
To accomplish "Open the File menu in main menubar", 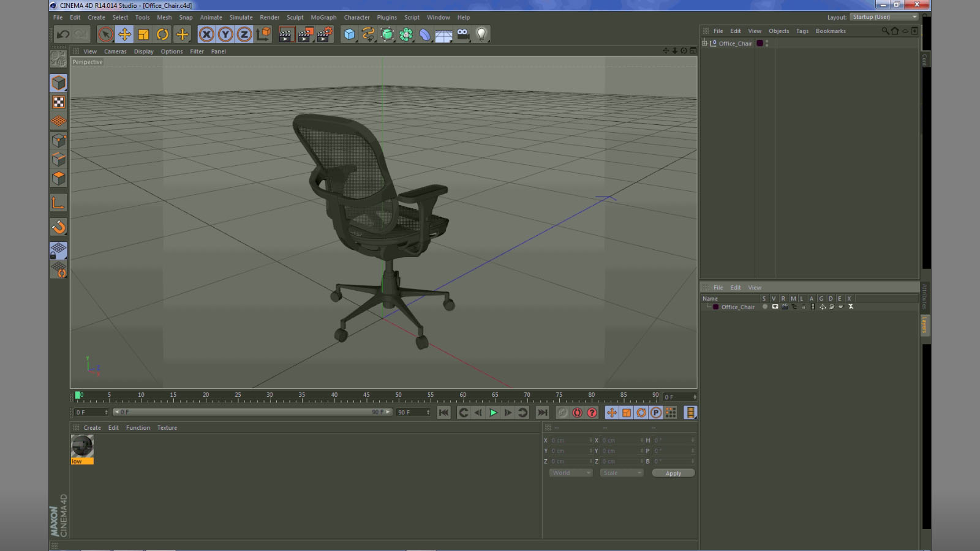I will point(58,17).
